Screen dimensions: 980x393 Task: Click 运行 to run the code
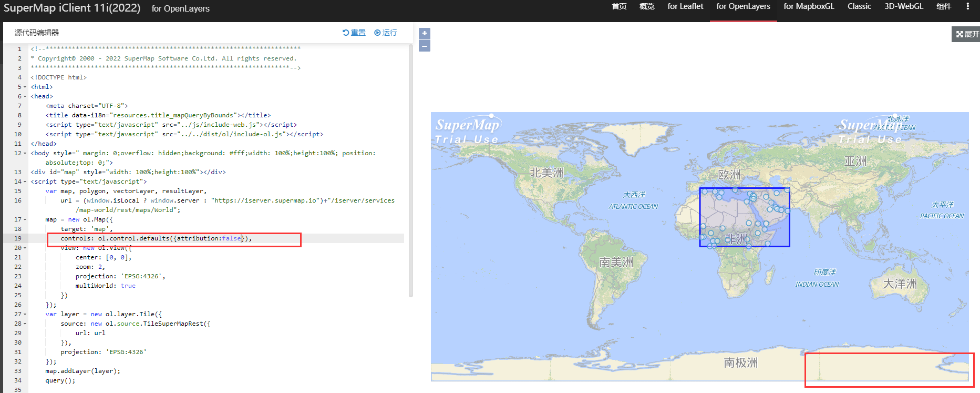pos(386,33)
